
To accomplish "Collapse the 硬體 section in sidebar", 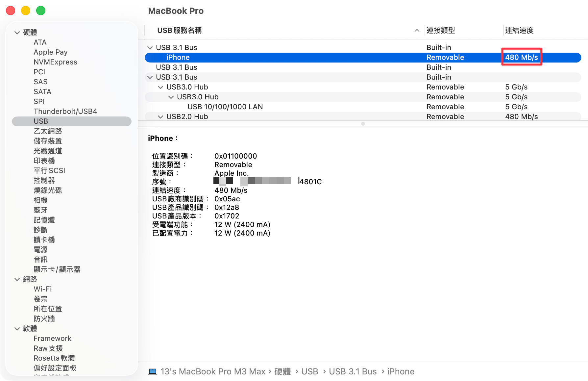I will pyautogui.click(x=17, y=33).
